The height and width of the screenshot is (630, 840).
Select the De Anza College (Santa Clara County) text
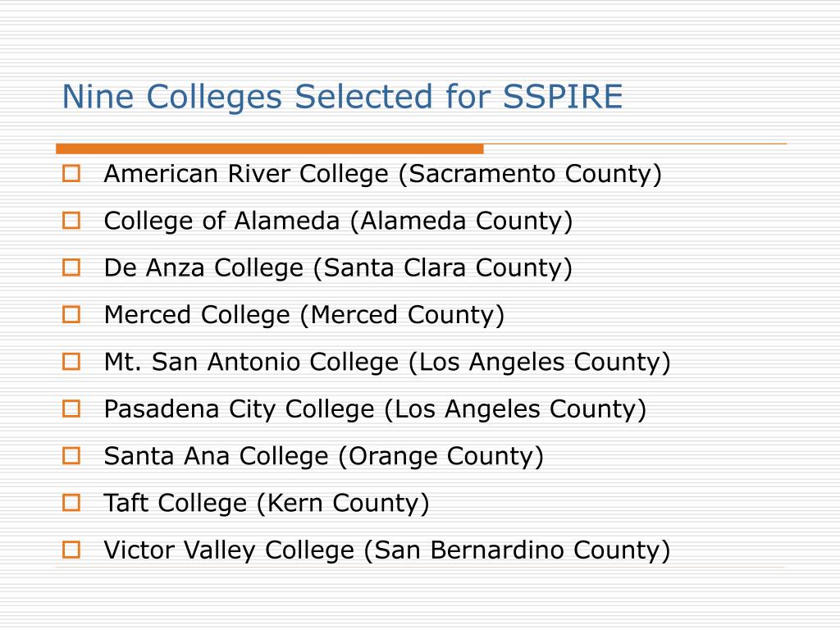tap(339, 268)
